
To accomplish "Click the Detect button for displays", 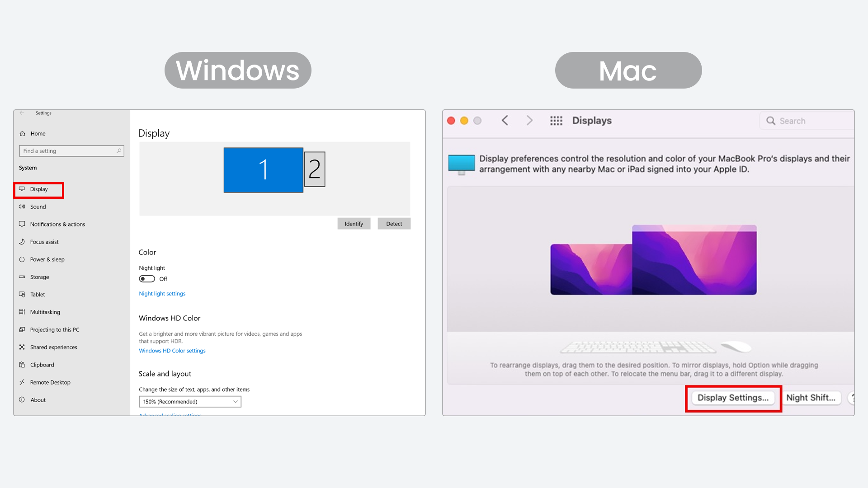I will pos(394,223).
